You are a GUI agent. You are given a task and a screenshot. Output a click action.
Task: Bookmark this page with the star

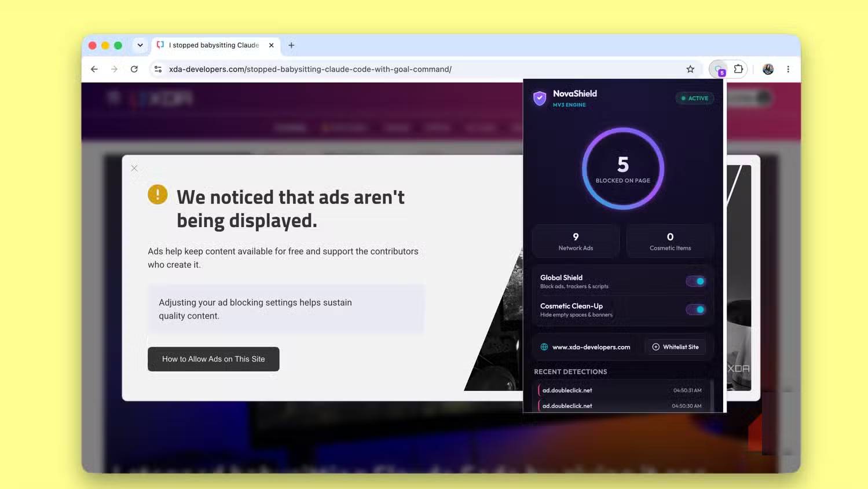click(690, 69)
